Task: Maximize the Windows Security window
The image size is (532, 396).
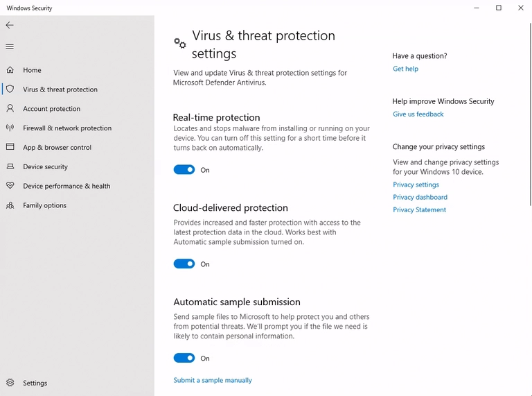Action: 499,8
